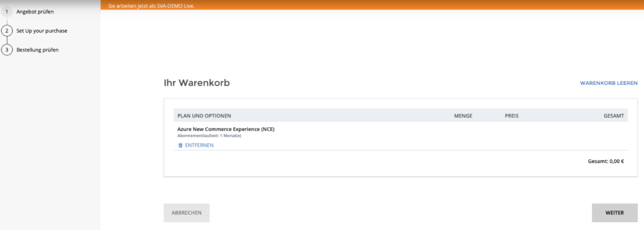
Task: Click the 'Abonnementlaufzeit: 1 Monat(e)' text
Action: (x=209, y=136)
